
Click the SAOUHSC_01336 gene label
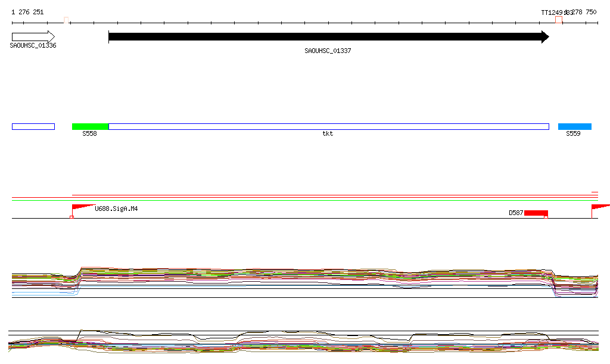[33, 46]
